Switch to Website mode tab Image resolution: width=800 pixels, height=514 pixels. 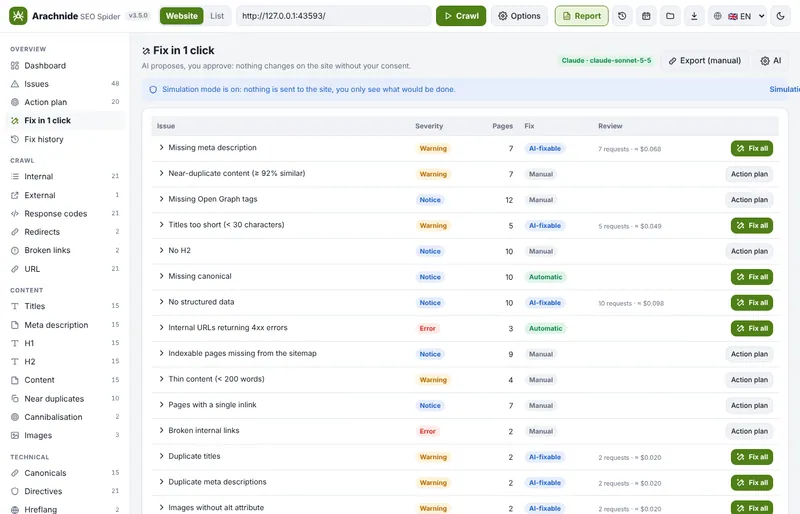tap(181, 16)
